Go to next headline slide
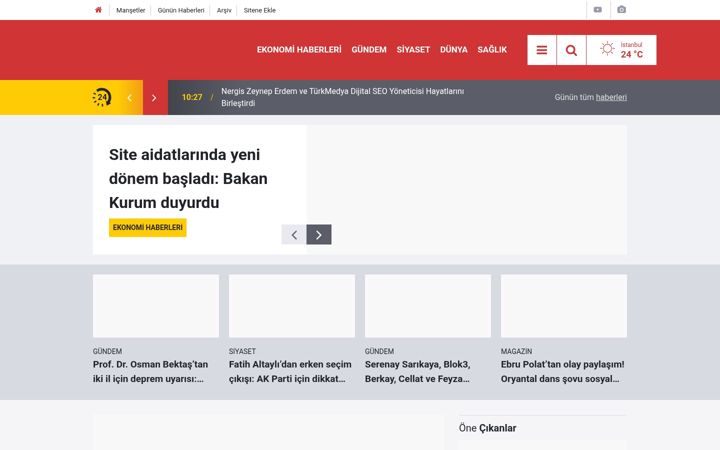The width and height of the screenshot is (720, 450). coord(319,235)
